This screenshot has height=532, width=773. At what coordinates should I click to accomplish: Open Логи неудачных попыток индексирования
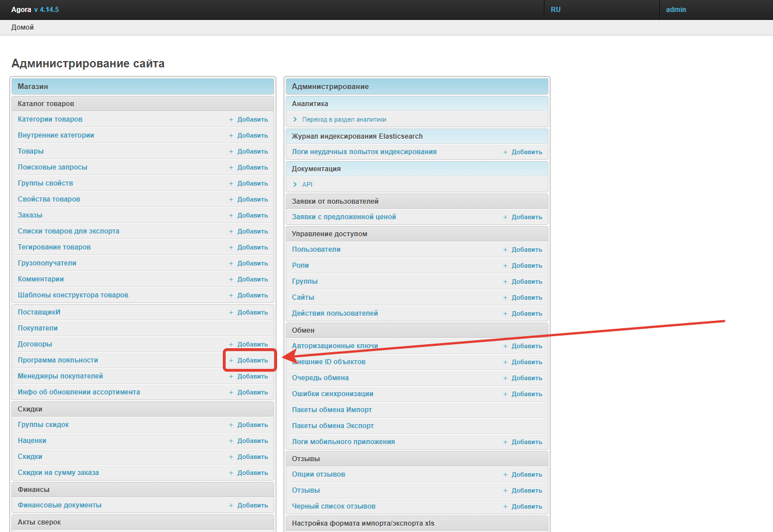364,152
